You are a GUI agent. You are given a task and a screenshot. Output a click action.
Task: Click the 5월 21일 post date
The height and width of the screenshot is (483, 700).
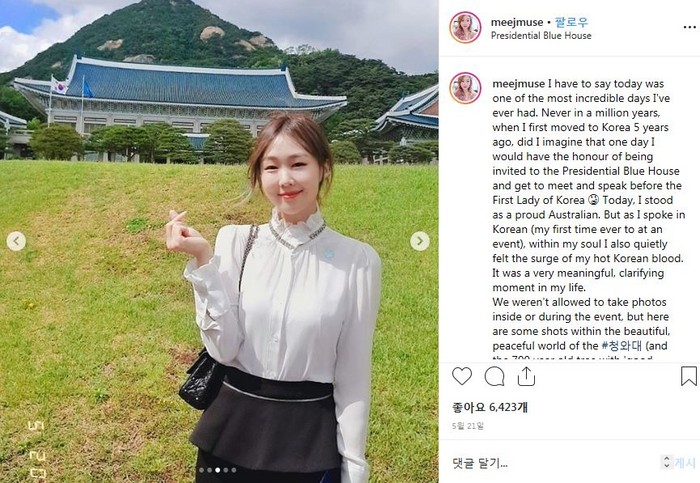pyautogui.click(x=468, y=426)
